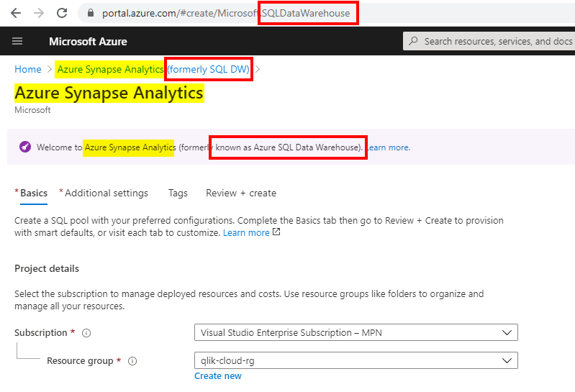Click the padlock site security icon

(x=91, y=13)
